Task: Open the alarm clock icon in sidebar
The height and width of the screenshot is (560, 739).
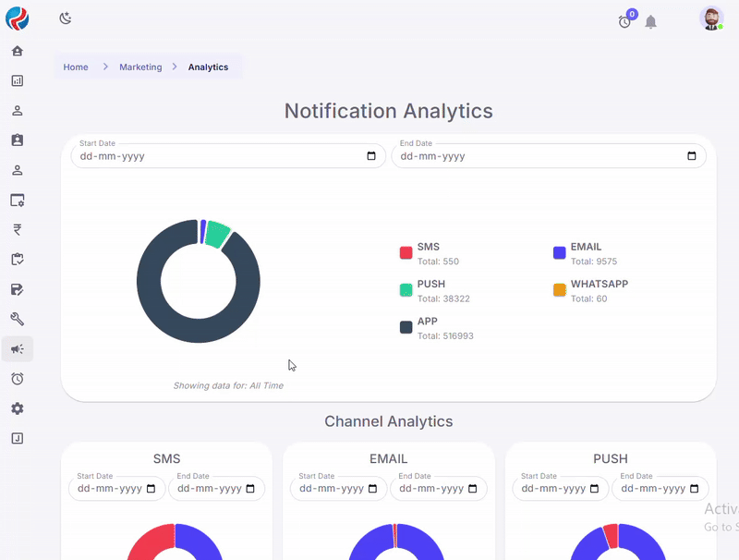Action: (17, 379)
